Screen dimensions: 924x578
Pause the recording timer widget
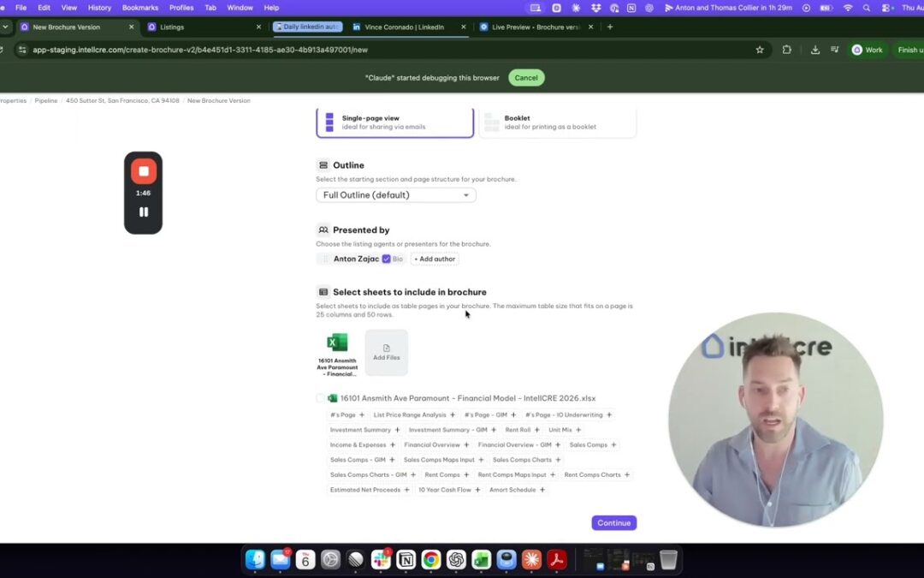point(143,212)
